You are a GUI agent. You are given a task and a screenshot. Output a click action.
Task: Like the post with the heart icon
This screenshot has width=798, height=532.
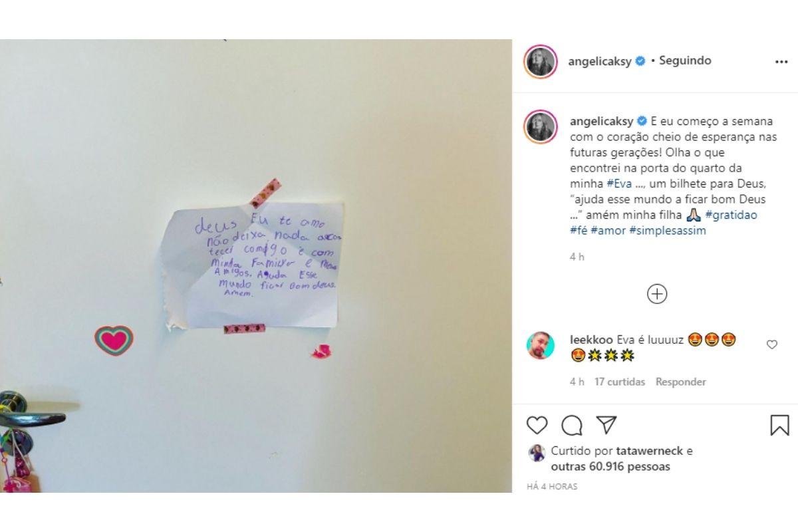coord(537,425)
